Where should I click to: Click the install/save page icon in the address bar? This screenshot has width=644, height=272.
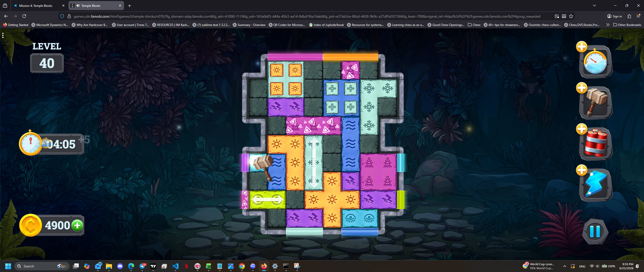pos(564,16)
